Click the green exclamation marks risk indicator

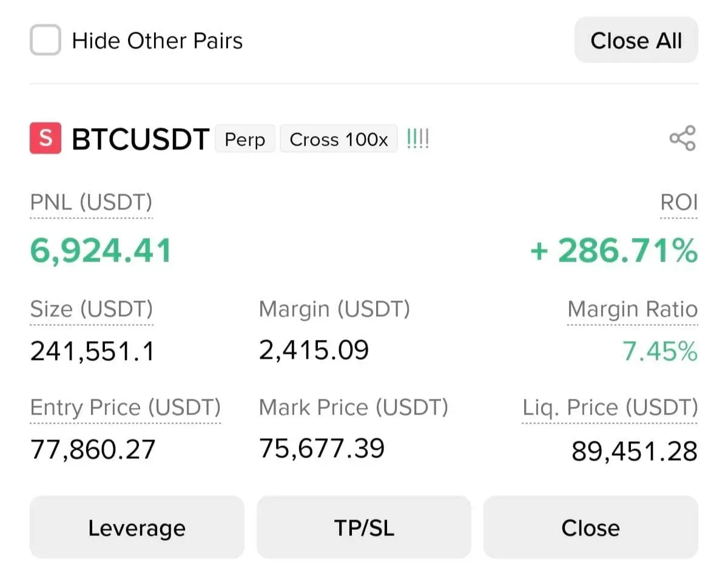(x=417, y=139)
